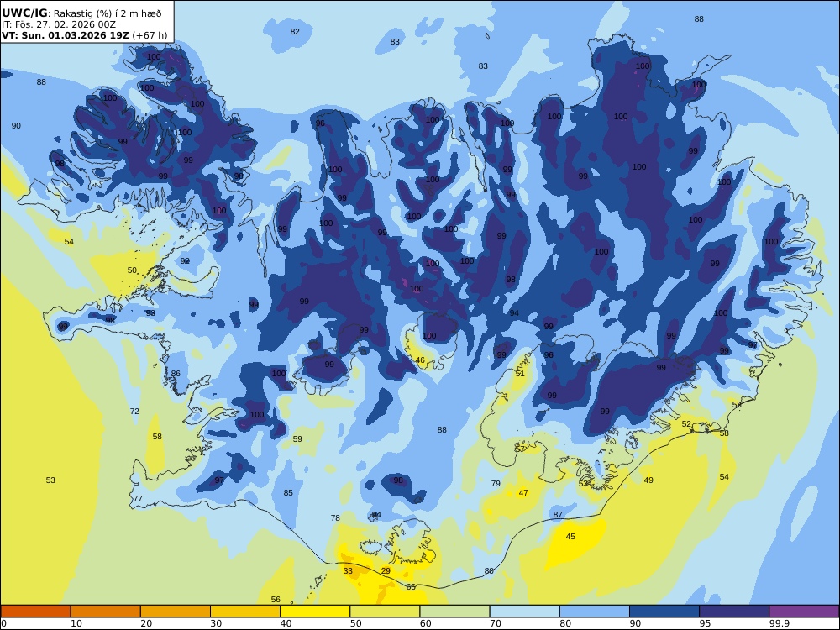This screenshot has width=840, height=630.
Task: Click the '47' humidity value on the map
Action: [523, 493]
